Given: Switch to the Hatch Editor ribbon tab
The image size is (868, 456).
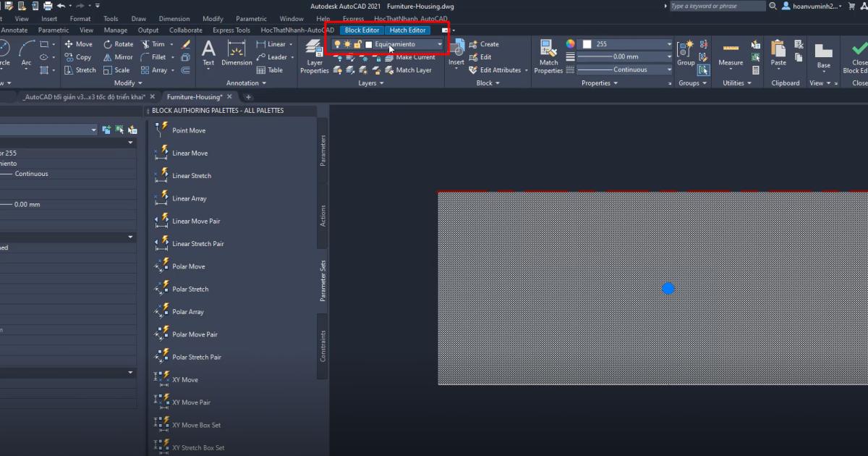Looking at the screenshot, I should [407, 30].
